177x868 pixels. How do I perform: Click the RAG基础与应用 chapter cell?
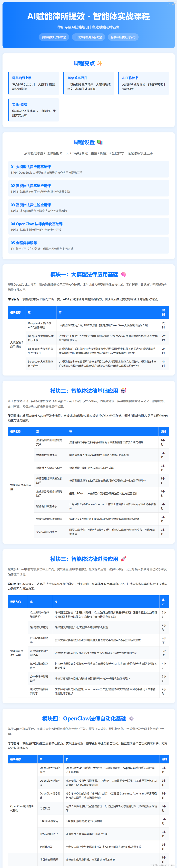tap(51, 821)
